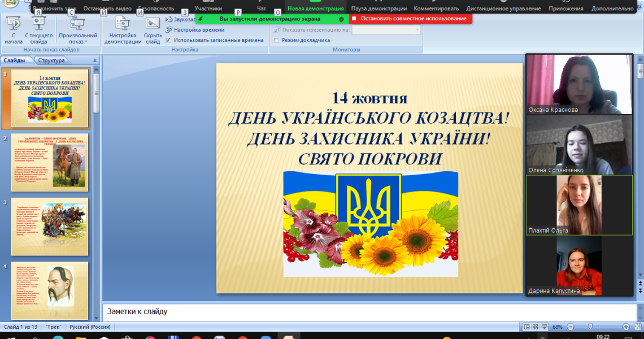Select Олена Соляніченко video tile
The height and width of the screenshot is (339, 644).
pos(579,145)
